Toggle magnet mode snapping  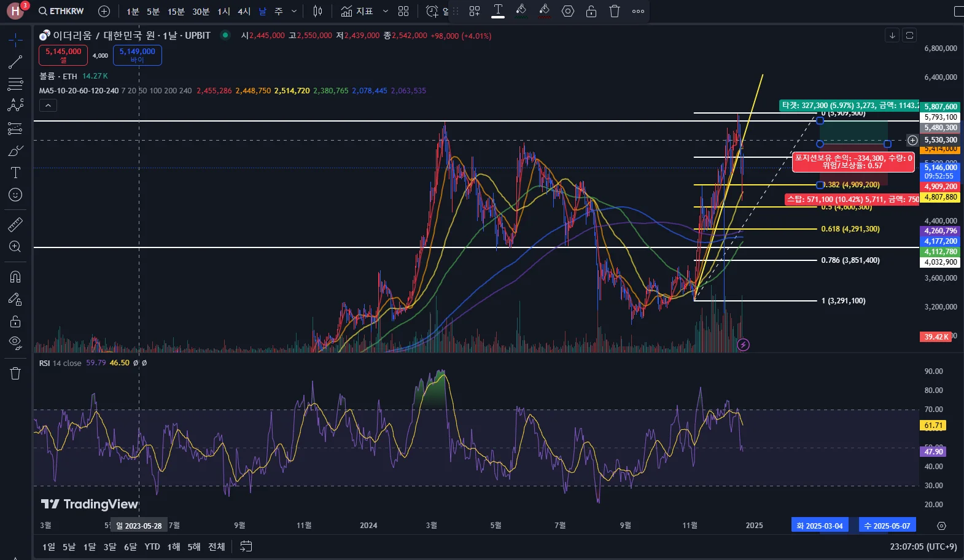coord(15,277)
